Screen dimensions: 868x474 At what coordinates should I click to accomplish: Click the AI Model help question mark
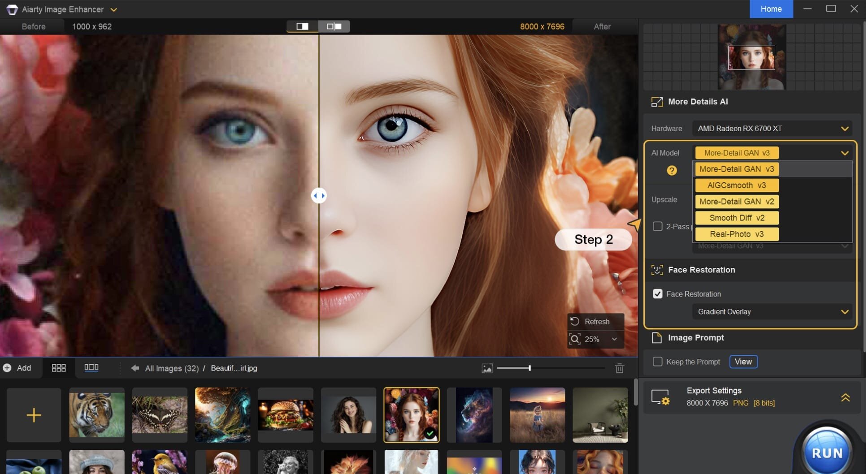click(x=671, y=171)
